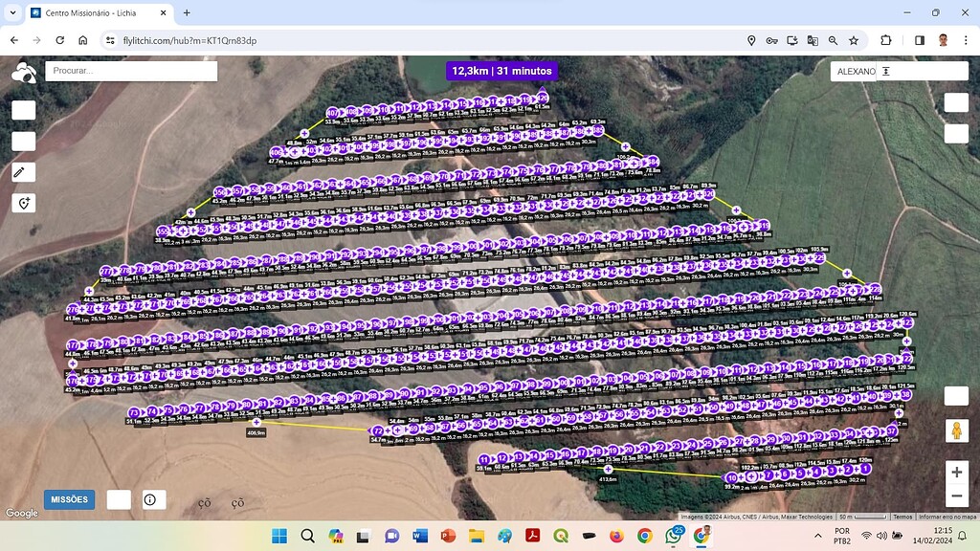The height and width of the screenshot is (551, 980).
Task: Open browser extensions puzzle icon
Action: [x=886, y=40]
